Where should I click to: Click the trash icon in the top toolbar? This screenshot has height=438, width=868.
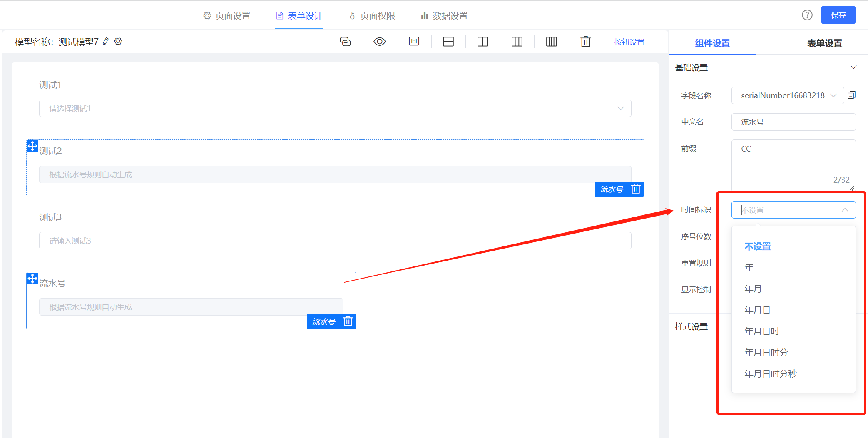(x=586, y=42)
